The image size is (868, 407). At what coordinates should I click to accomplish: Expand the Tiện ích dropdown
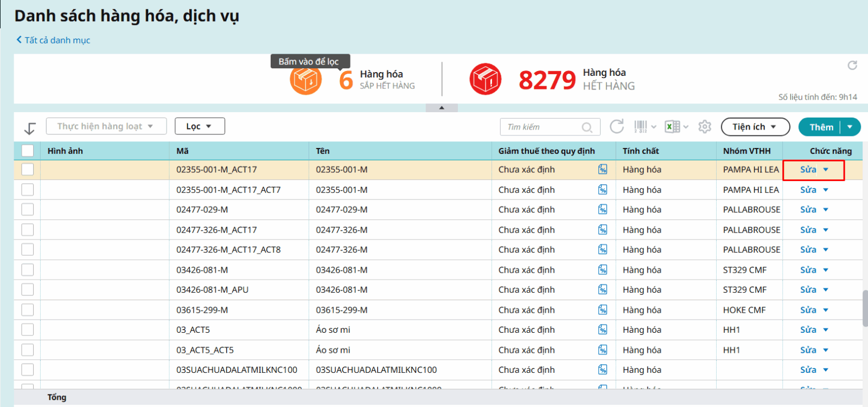point(755,127)
